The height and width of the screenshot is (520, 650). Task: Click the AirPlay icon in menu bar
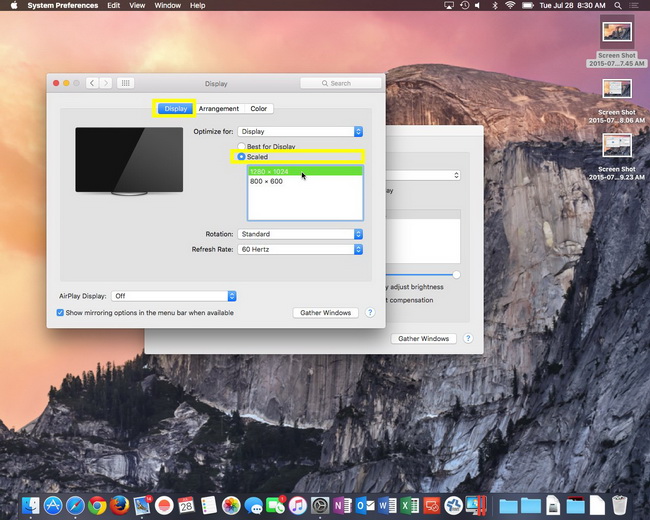[449, 5]
